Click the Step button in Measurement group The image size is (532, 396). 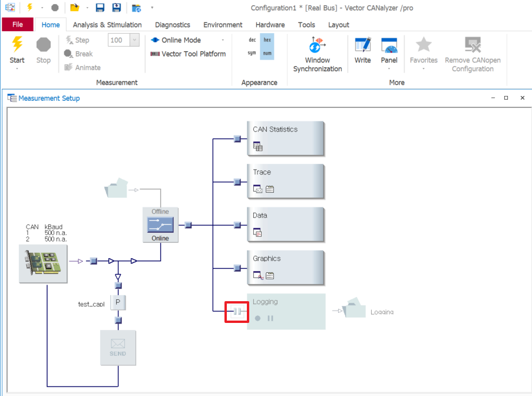tap(78, 40)
